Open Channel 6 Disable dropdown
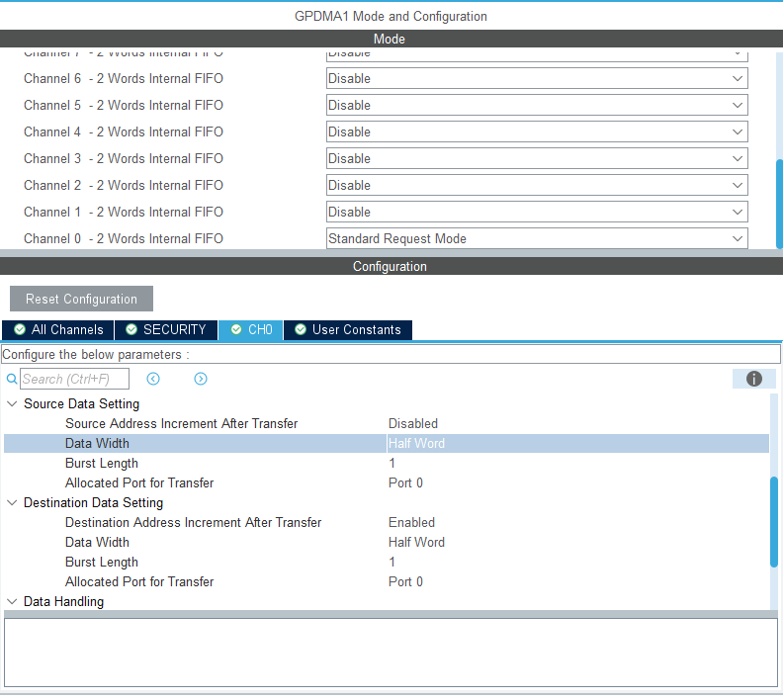Screen dimensions: 783x700 click(x=537, y=78)
